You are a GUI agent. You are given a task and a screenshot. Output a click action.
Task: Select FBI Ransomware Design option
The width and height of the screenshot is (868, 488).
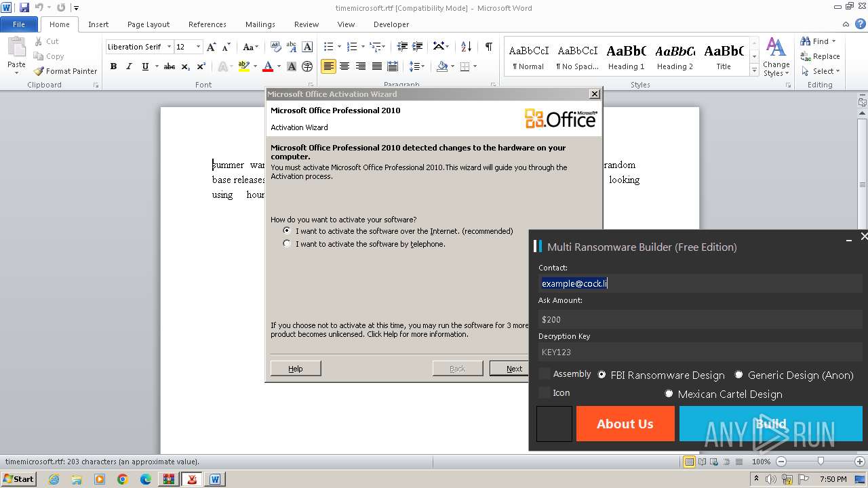point(601,374)
